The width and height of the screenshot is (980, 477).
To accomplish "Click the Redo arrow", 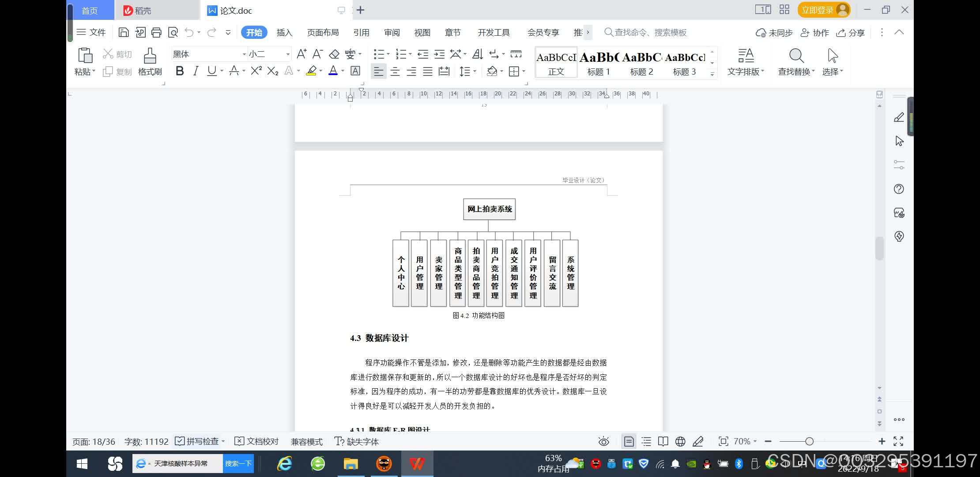I will pos(212,32).
